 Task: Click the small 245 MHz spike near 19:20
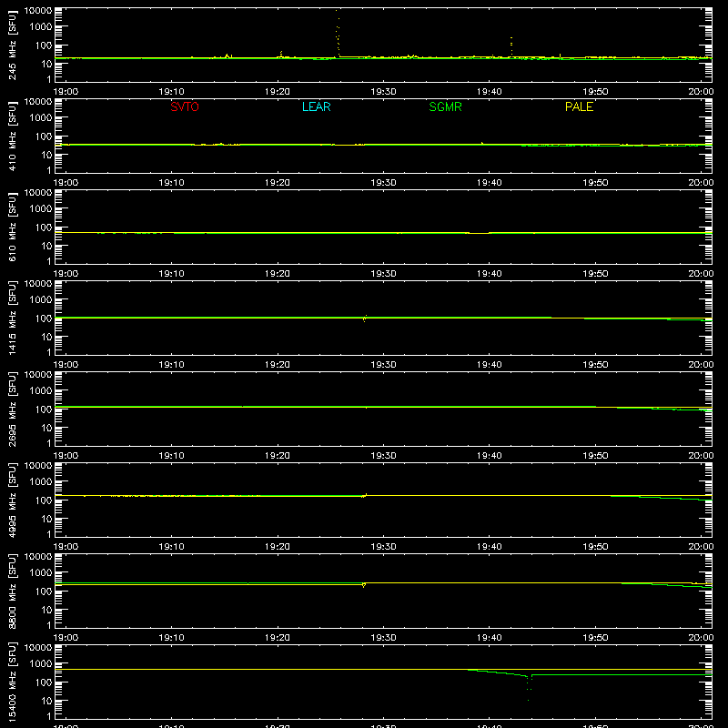coord(281,54)
